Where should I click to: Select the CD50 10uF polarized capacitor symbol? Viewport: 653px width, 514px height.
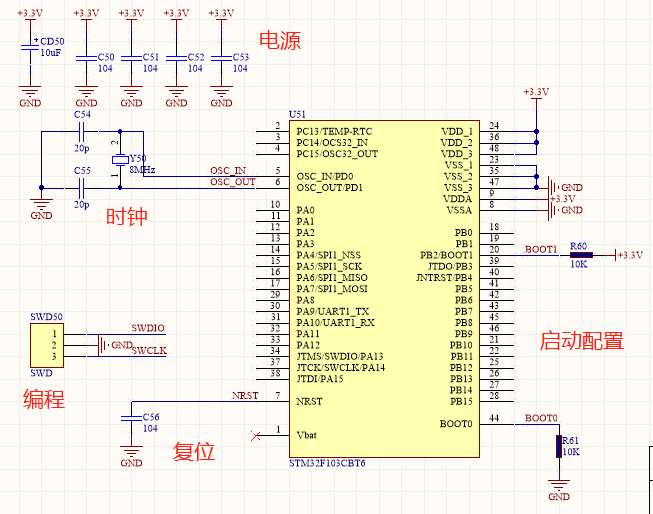click(x=30, y=46)
